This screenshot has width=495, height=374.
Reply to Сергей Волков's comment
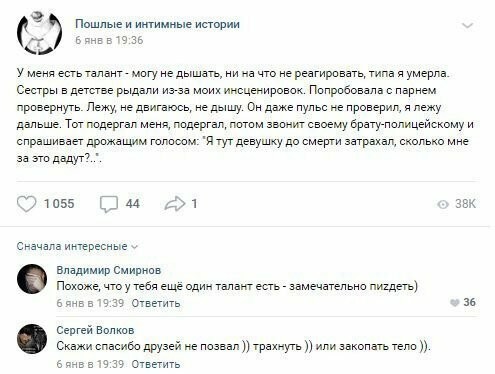click(156, 364)
